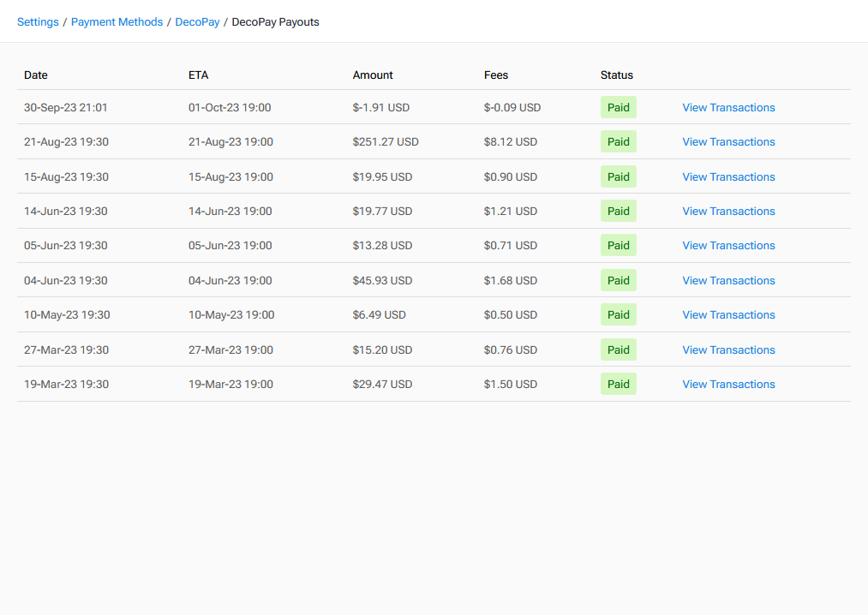
Task: Click the ETA 01-Oct-23 19:00
Action: tap(230, 107)
